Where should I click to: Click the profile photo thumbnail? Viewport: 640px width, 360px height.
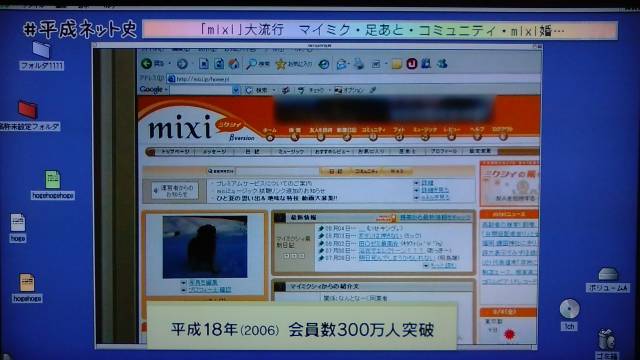(x=205, y=247)
